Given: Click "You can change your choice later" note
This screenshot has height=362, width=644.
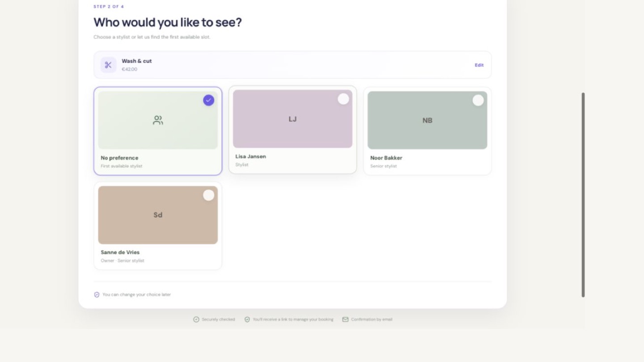Looking at the screenshot, I should [137, 295].
